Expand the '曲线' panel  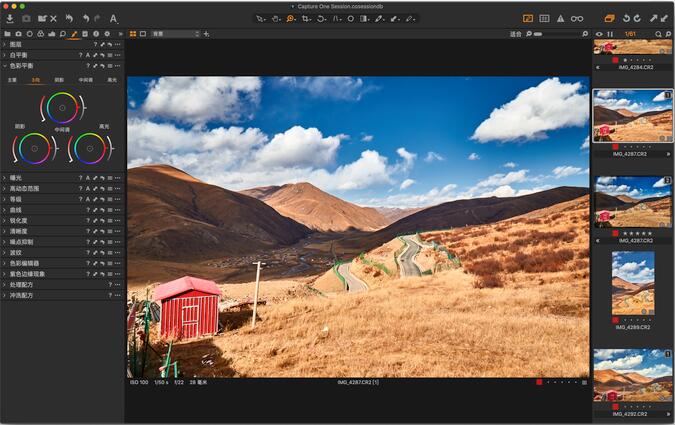[x=4, y=210]
